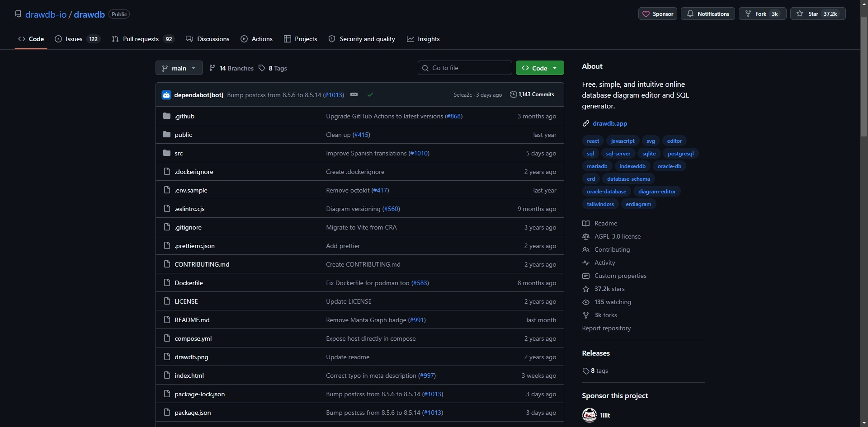Click the eye icon beside 135 watching

click(586, 302)
